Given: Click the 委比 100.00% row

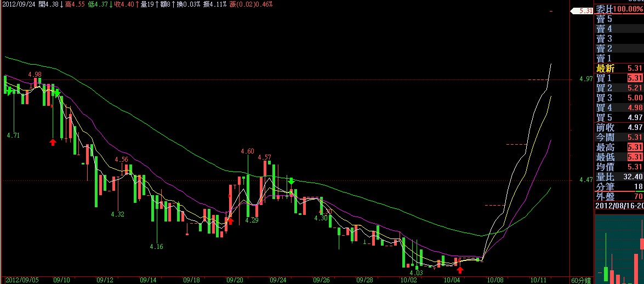Looking at the screenshot, I should click(x=619, y=9).
